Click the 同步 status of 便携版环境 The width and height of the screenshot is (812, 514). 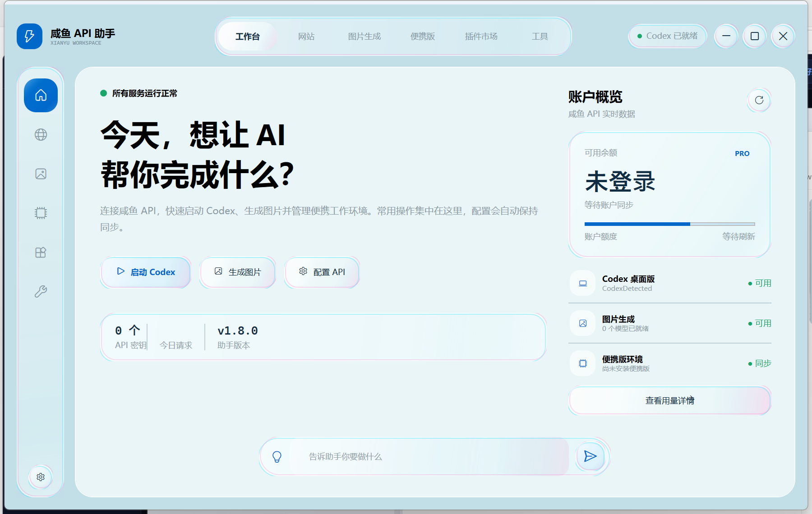(x=760, y=363)
